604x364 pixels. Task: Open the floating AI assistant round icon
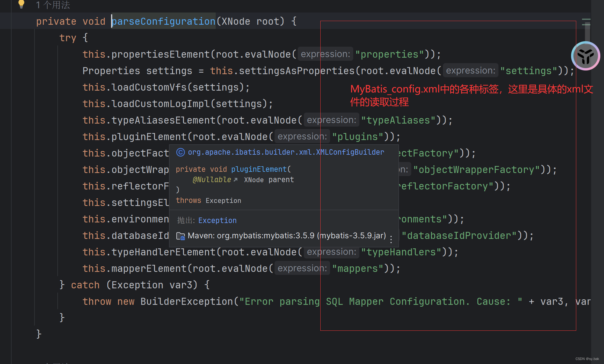coord(585,56)
